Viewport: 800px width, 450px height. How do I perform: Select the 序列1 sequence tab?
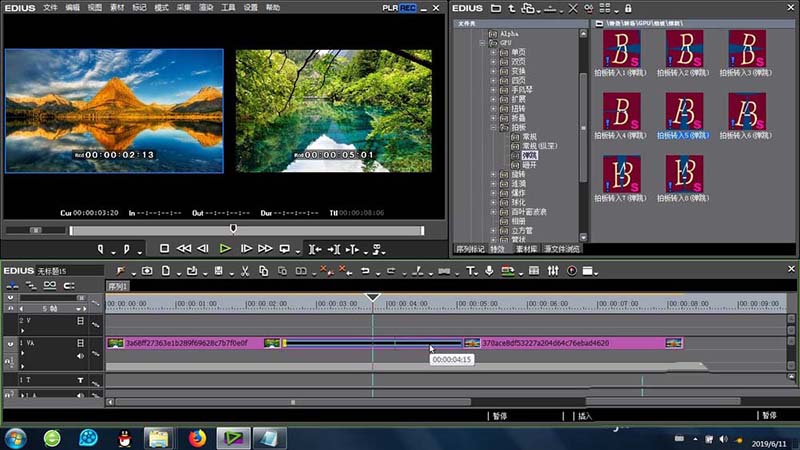coord(117,287)
